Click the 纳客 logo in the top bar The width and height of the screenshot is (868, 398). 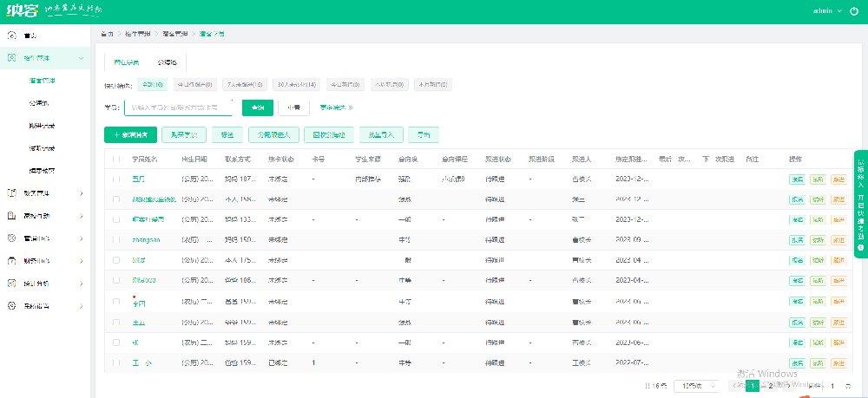click(23, 11)
